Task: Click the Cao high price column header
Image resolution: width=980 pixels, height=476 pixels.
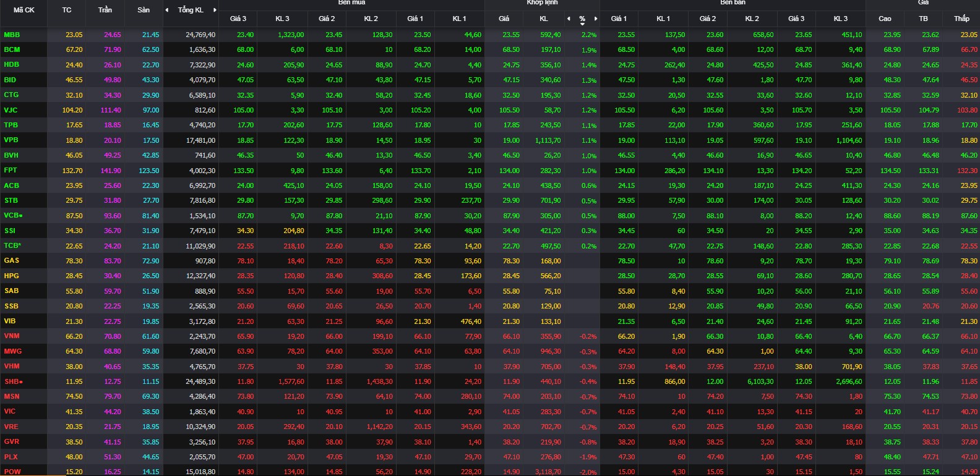Action: (x=885, y=19)
